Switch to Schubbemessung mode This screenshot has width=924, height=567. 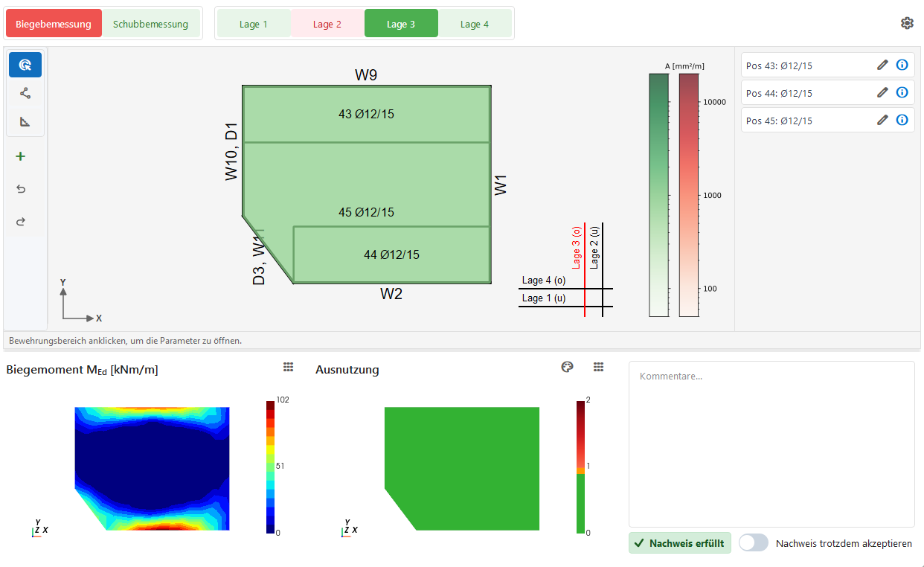point(150,24)
